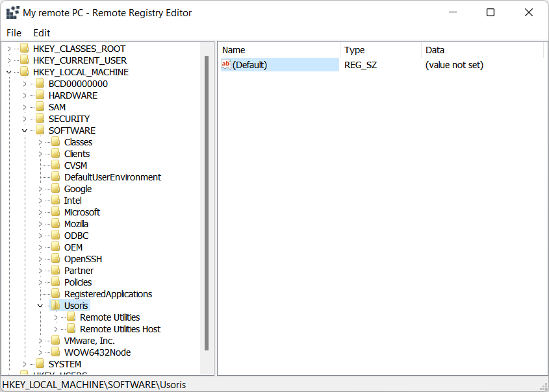
Task: Expand the HARDWARE key
Action: pos(25,95)
